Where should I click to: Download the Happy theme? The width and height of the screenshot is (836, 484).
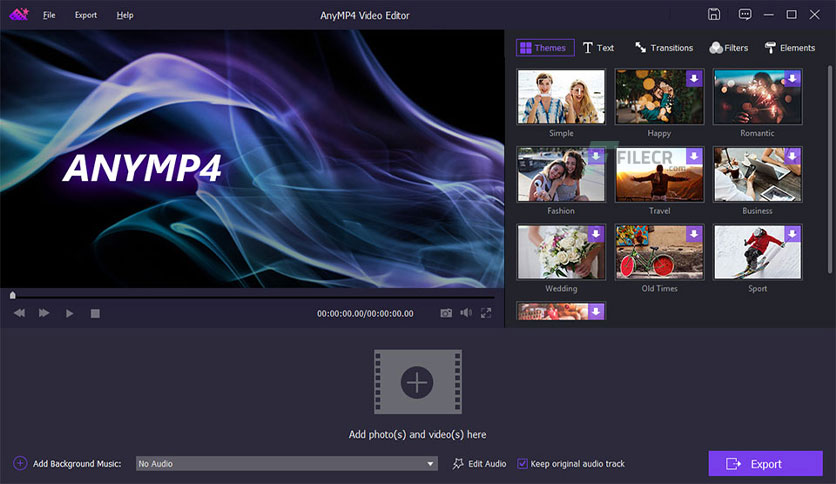[694, 78]
